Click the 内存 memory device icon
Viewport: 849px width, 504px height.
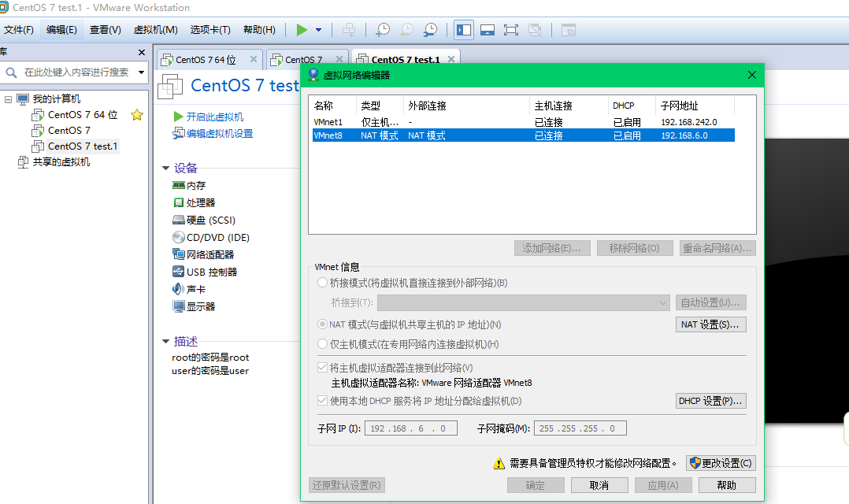pyautogui.click(x=178, y=185)
